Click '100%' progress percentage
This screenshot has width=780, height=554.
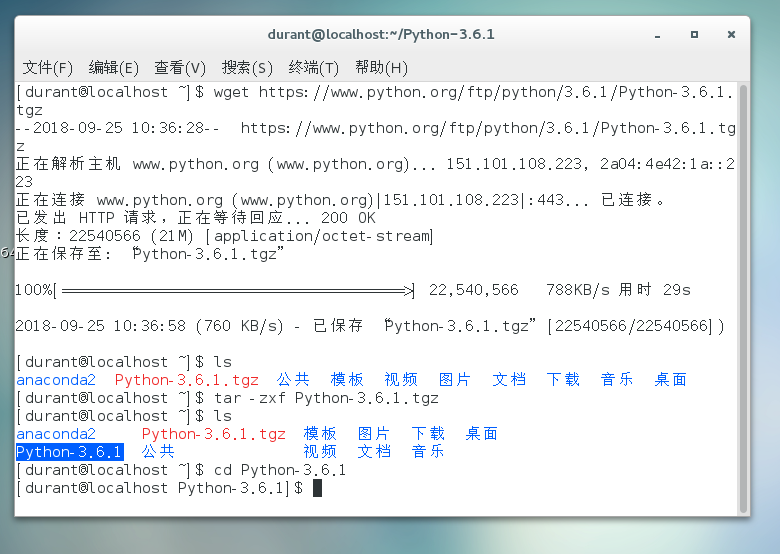click(34, 290)
